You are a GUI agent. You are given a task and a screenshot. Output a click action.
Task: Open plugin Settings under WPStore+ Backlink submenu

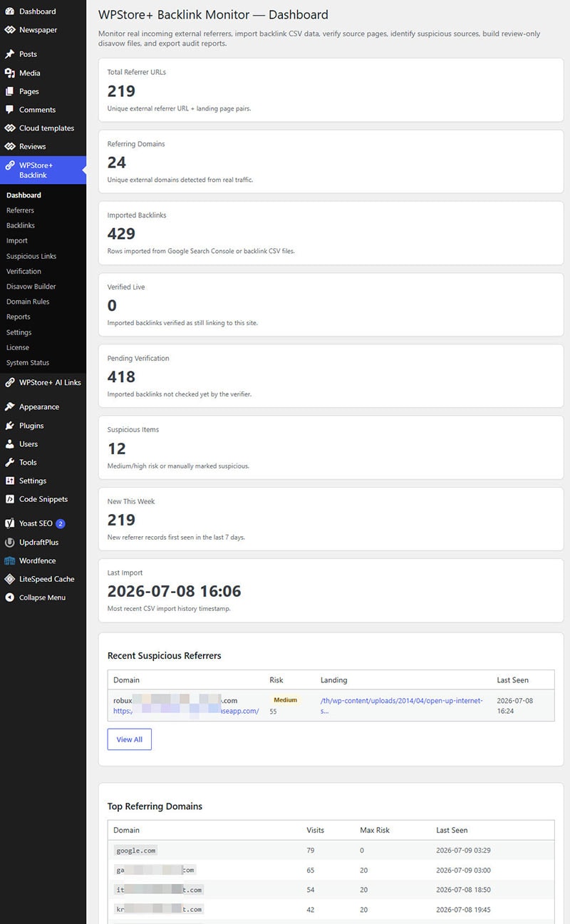(19, 332)
